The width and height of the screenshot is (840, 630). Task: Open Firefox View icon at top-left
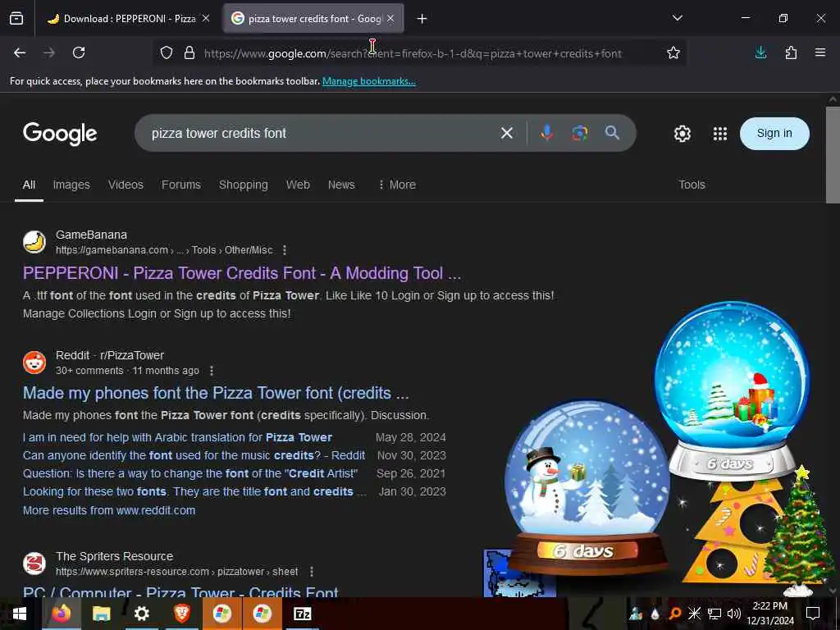(x=16, y=19)
